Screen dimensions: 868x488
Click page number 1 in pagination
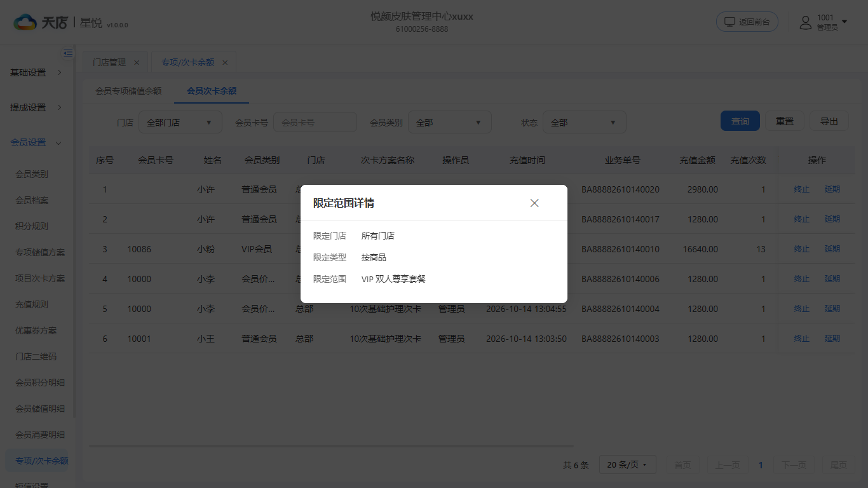761,465
